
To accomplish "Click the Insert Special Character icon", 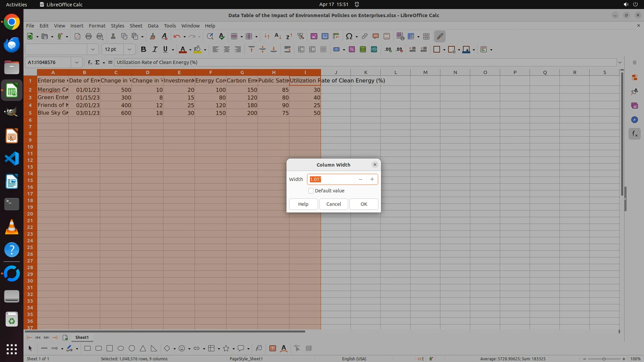I will click(x=349, y=36).
